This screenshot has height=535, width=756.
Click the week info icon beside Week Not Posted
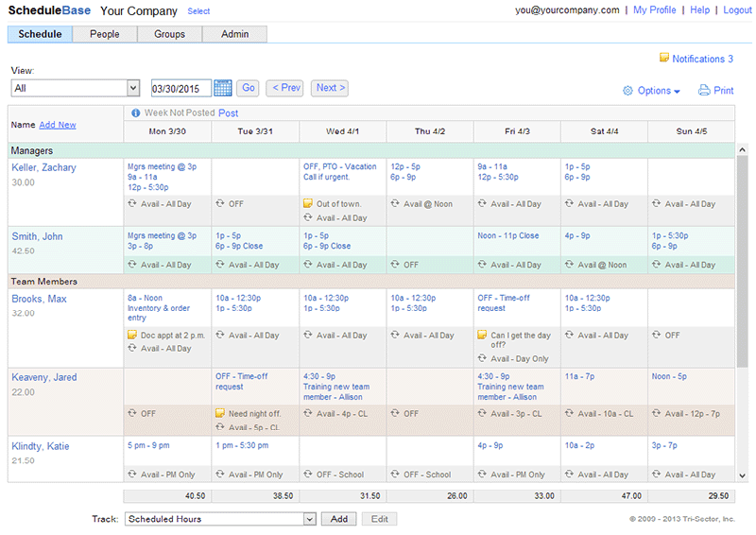click(x=135, y=112)
